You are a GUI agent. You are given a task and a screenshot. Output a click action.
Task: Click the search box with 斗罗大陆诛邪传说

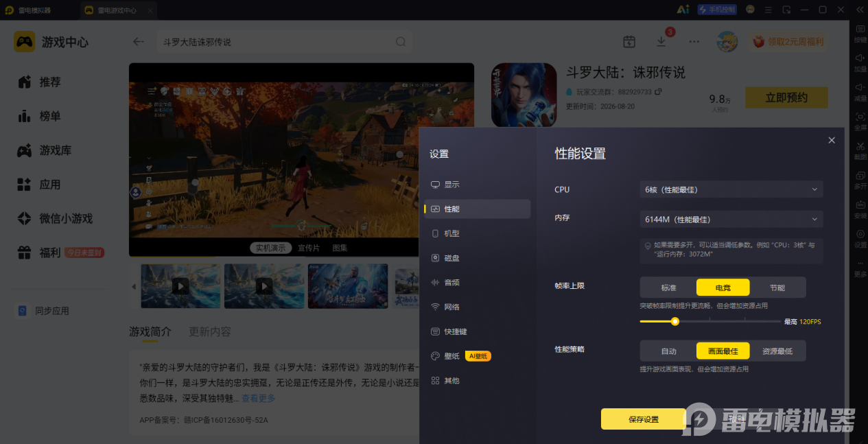(284, 42)
